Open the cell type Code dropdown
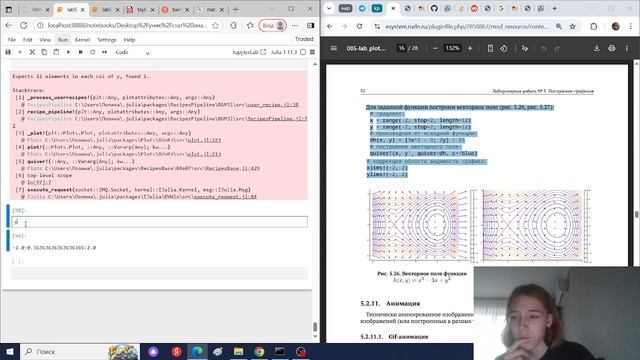 tap(133, 52)
